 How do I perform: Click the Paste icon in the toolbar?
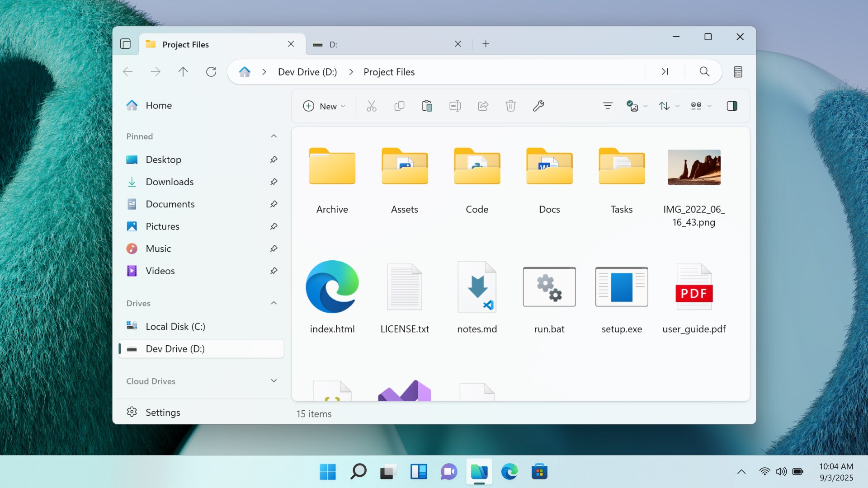tap(427, 106)
